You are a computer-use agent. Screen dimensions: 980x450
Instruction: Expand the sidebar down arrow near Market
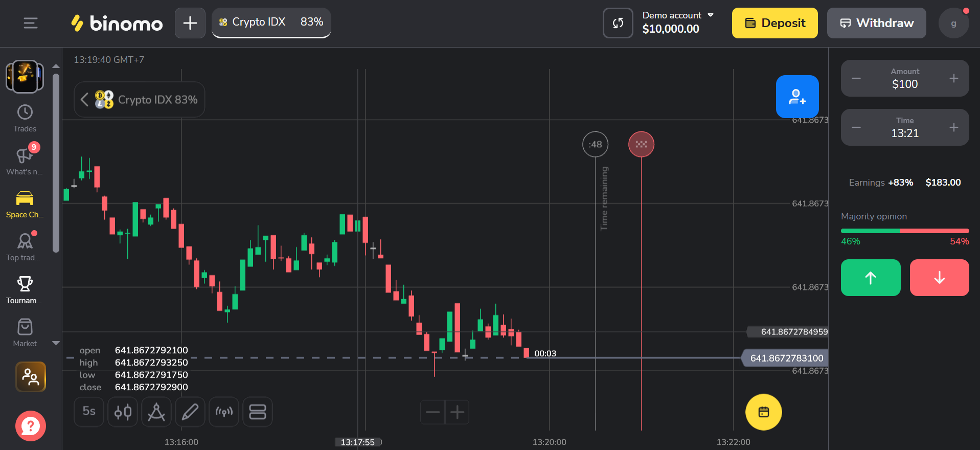[56, 343]
